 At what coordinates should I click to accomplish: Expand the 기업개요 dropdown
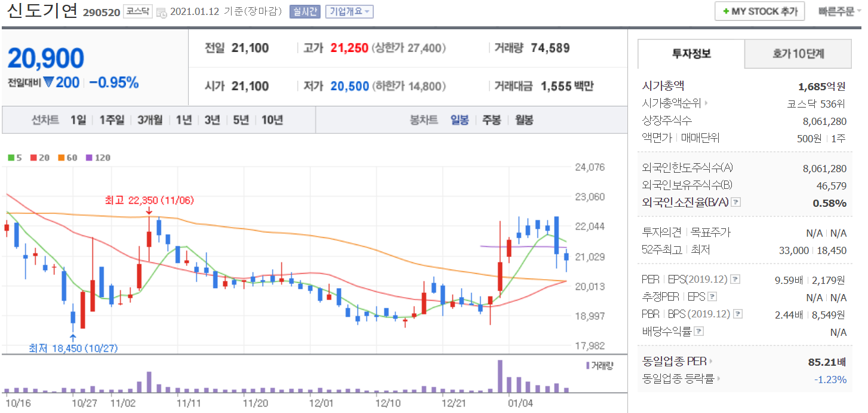click(x=349, y=12)
